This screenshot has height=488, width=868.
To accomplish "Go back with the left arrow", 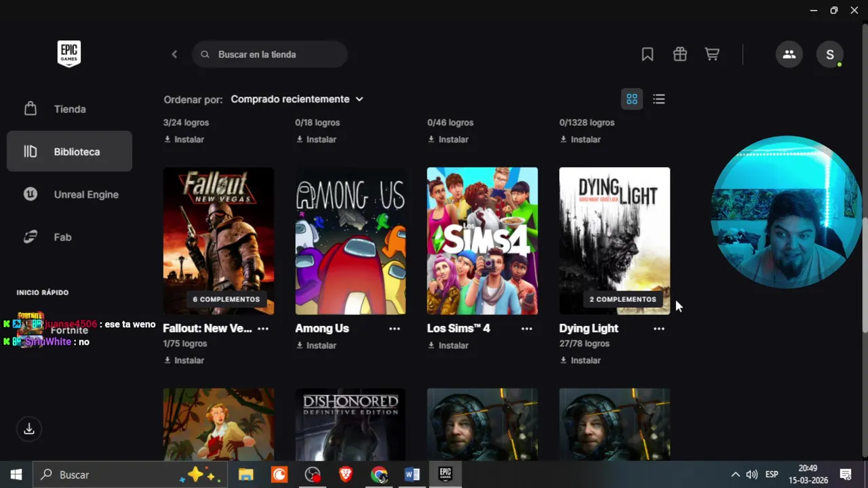I will coord(174,54).
